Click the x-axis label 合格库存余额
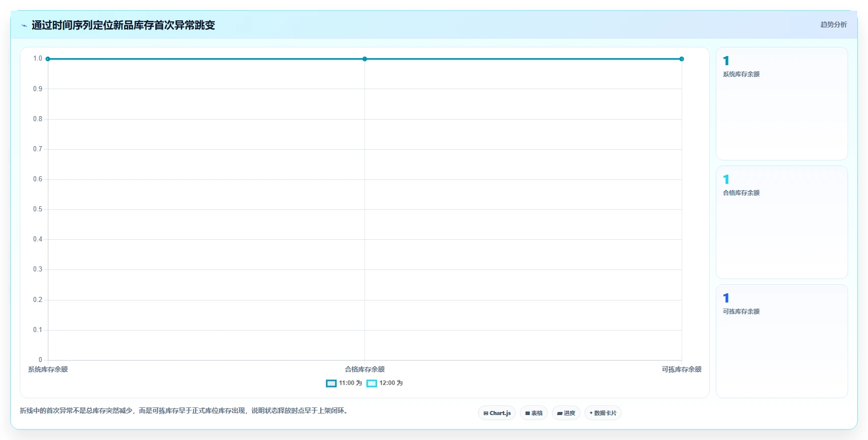Viewport: 868px width, 440px height. tap(365, 370)
